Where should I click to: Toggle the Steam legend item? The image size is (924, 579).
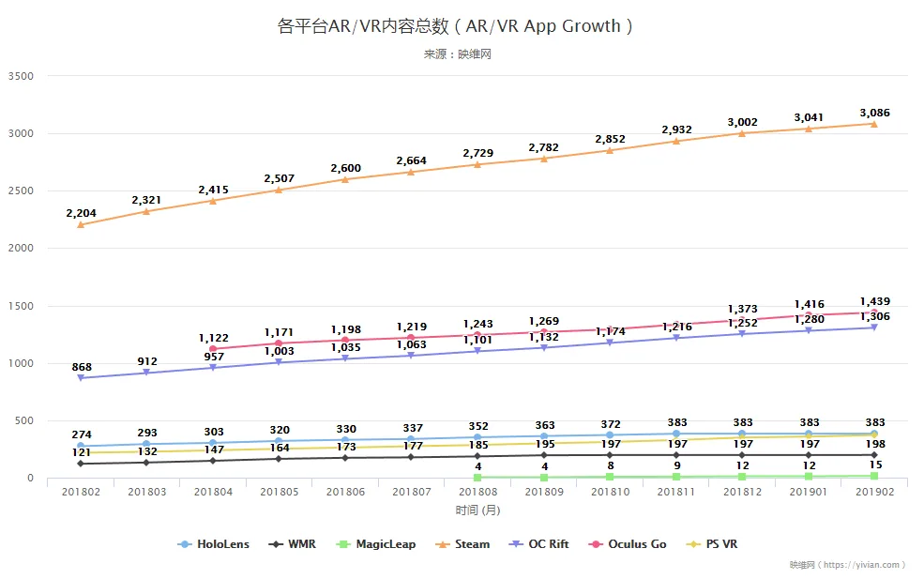click(x=462, y=544)
